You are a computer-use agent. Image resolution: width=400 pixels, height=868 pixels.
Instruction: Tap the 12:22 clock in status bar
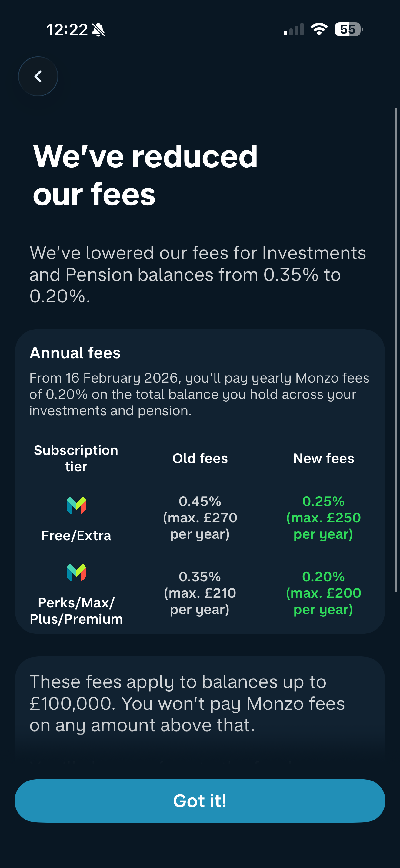point(67,30)
